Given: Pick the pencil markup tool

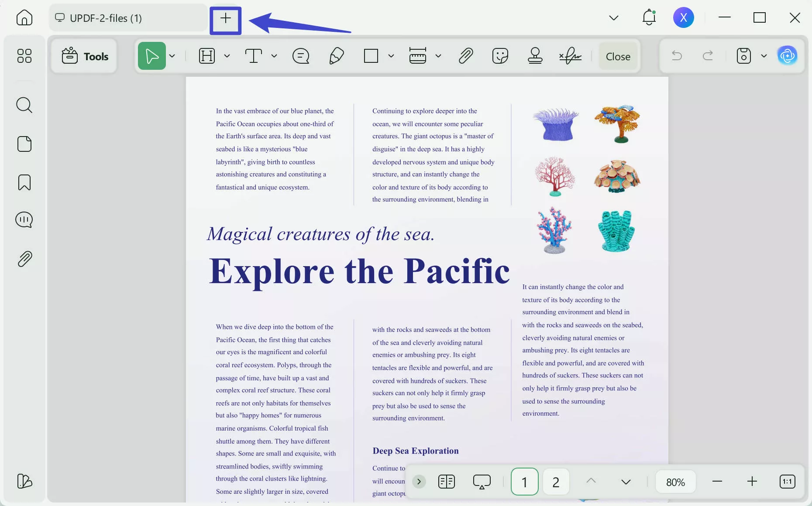Looking at the screenshot, I should pyautogui.click(x=336, y=56).
